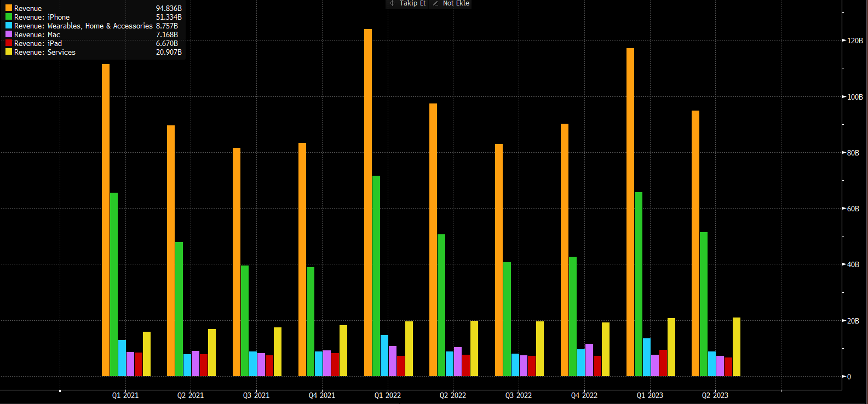Select the yellow Services bar for Q1 2021

coord(147,354)
